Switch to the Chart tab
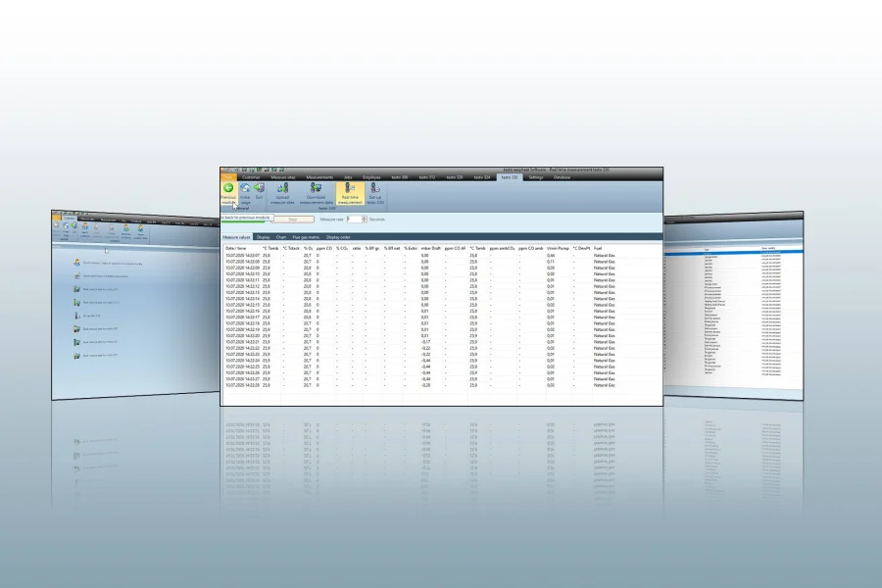Screen dimensions: 882x588 (281, 237)
